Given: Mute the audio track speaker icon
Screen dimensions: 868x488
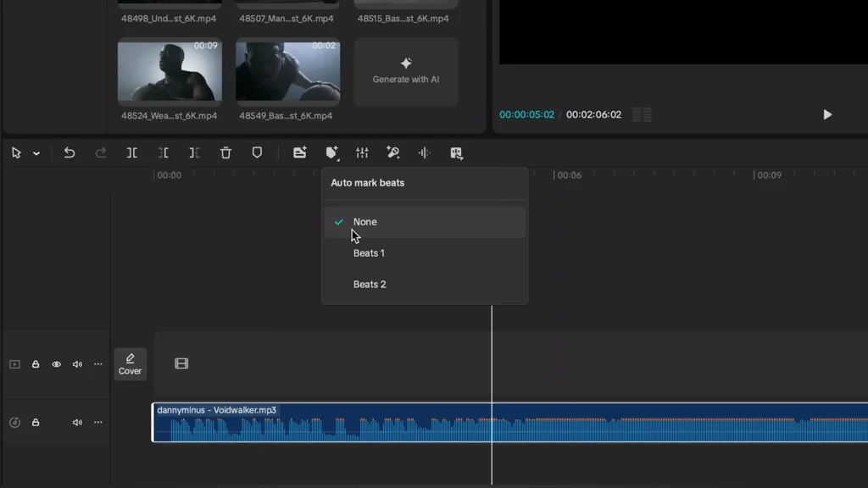Looking at the screenshot, I should point(77,422).
